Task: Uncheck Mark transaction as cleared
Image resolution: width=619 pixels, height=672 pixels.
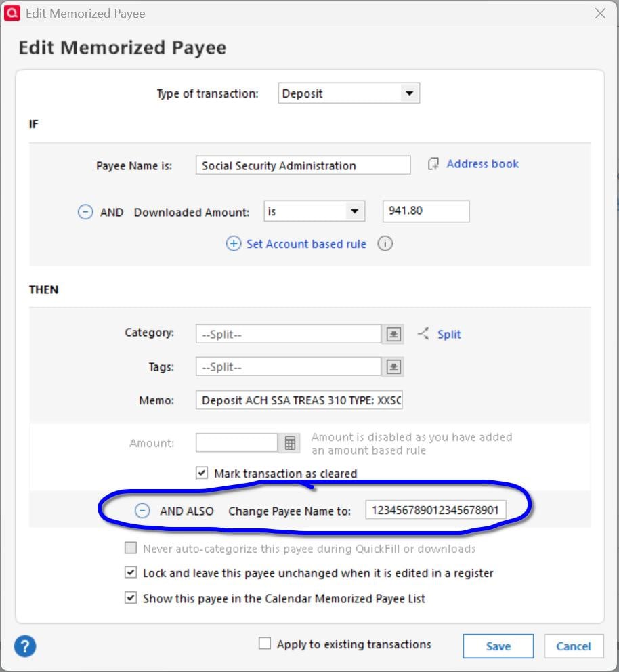Action: pos(202,473)
